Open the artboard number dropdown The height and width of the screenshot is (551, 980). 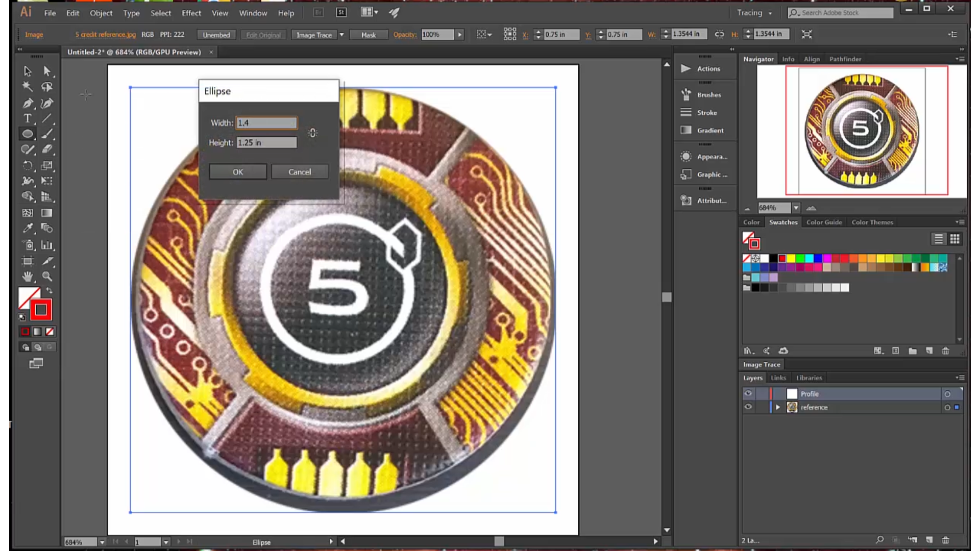click(166, 542)
